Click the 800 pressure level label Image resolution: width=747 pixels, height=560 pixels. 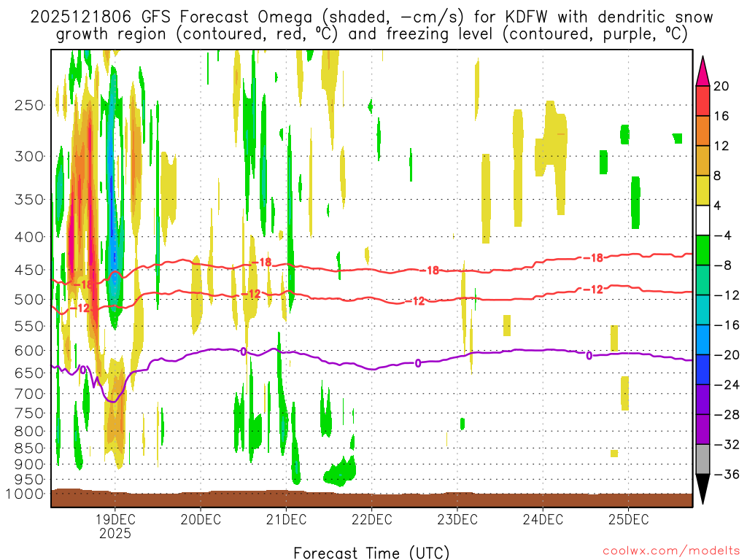tap(28, 432)
